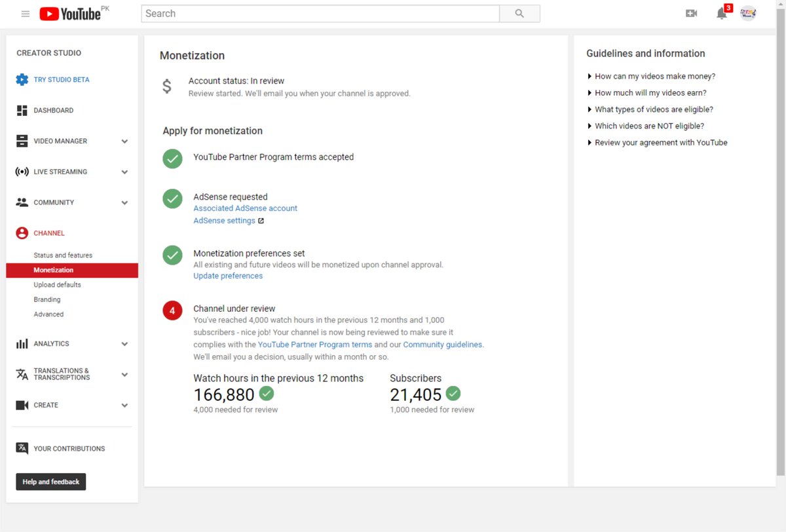Select the Monetization menu item
This screenshot has height=532, width=786.
point(72,270)
